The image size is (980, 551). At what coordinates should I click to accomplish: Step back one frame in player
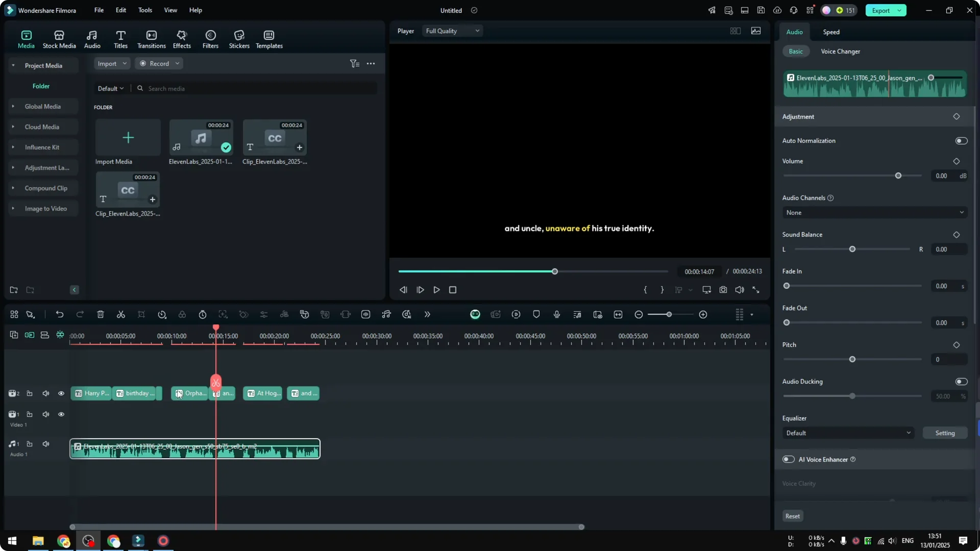403,290
